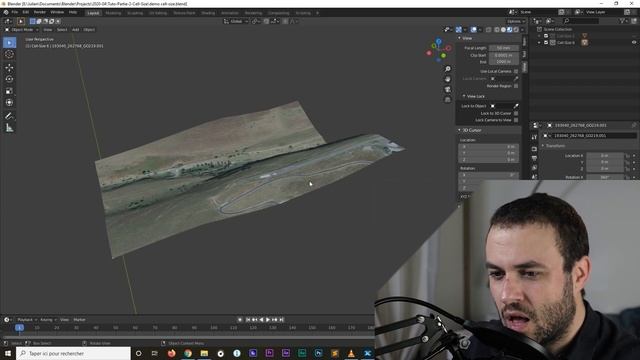This screenshot has height=360, width=640.
Task: Click the Blender logo menu icon
Action: click(x=6, y=12)
